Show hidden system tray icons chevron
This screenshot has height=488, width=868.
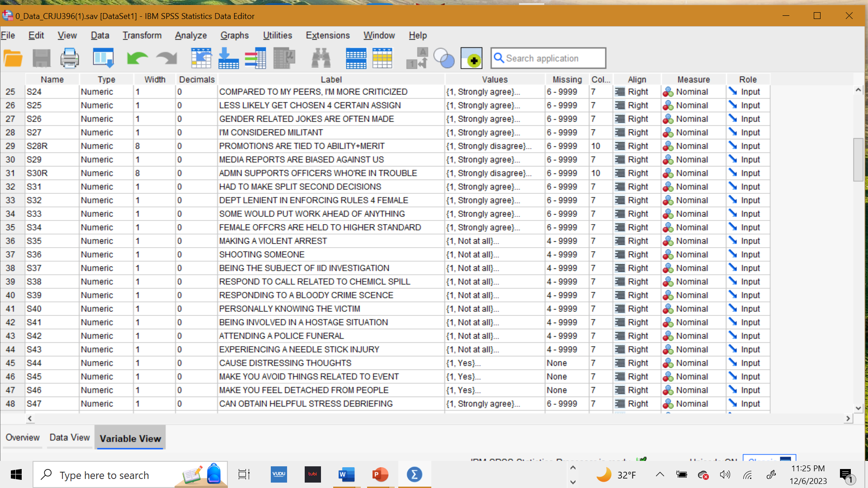click(x=660, y=474)
